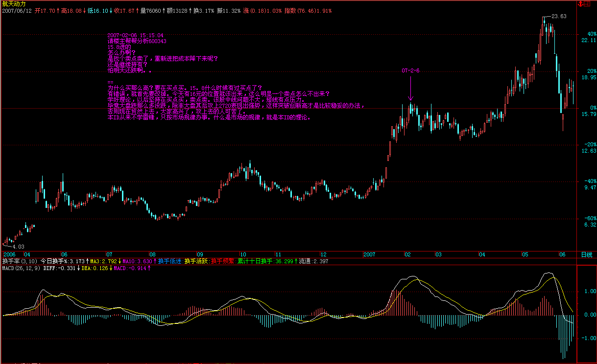The width and height of the screenshot is (597, 364).
Task: Click the 2007 year mark on time axis
Action: click(369, 255)
